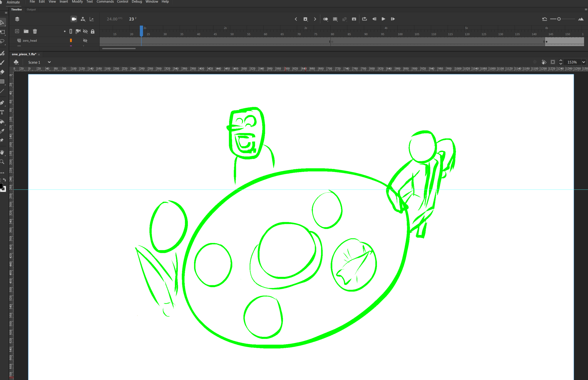Click the black stroke color swatch
The width and height of the screenshot is (588, 380).
click(x=1, y=186)
